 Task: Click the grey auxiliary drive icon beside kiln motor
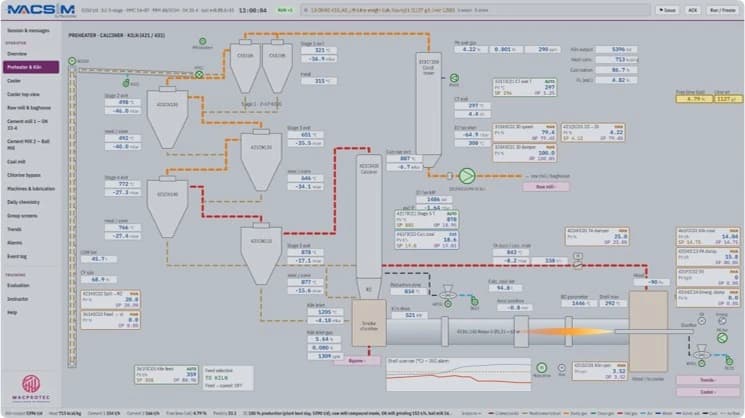[562, 368]
